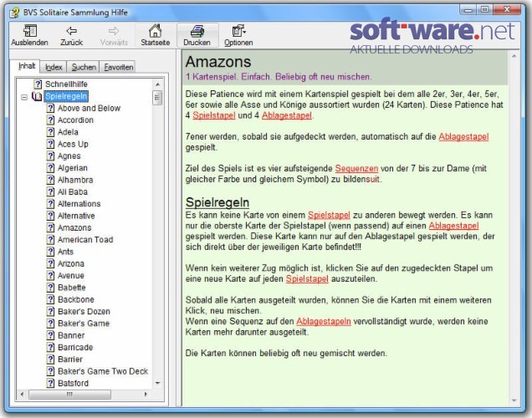The image size is (532, 418).
Task: Open the Alternative topic
Action: pyautogui.click(x=76, y=216)
